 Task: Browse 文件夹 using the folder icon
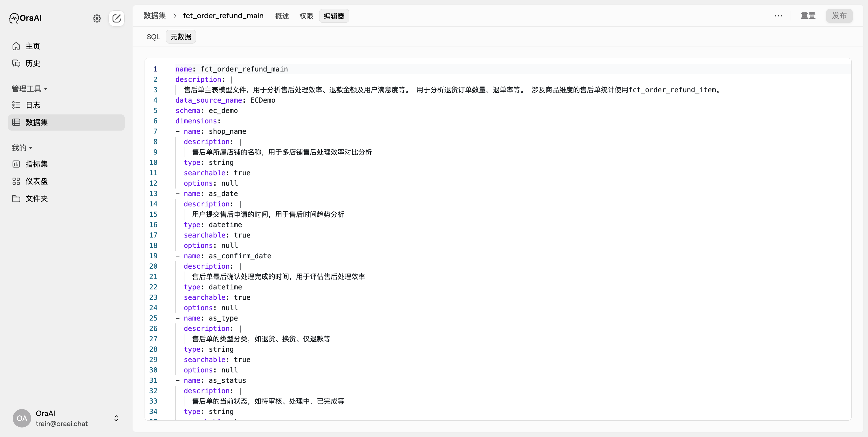[16, 198]
